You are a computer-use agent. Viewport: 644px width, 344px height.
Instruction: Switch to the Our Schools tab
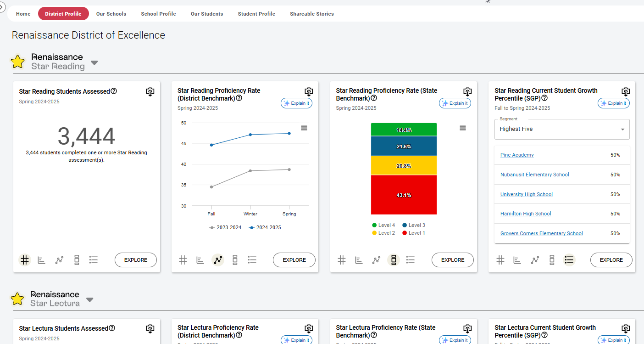(111, 14)
